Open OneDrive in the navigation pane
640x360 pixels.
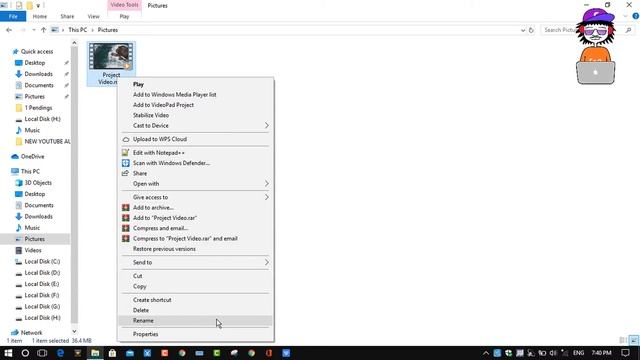click(x=32, y=156)
